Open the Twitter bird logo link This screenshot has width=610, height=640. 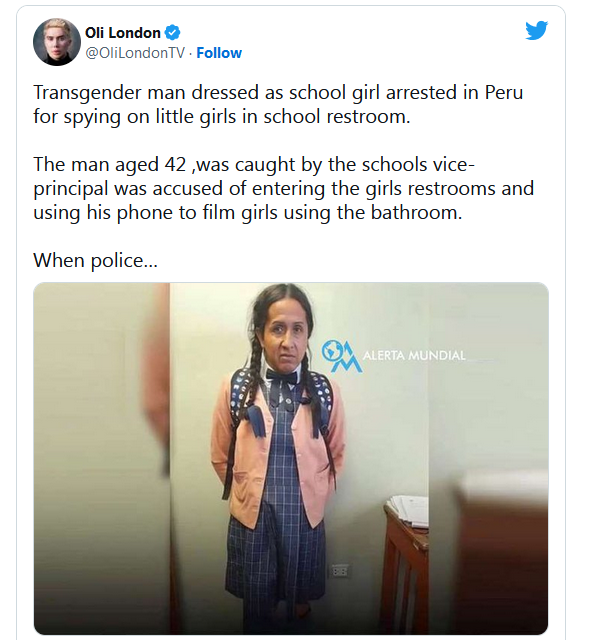[537, 31]
